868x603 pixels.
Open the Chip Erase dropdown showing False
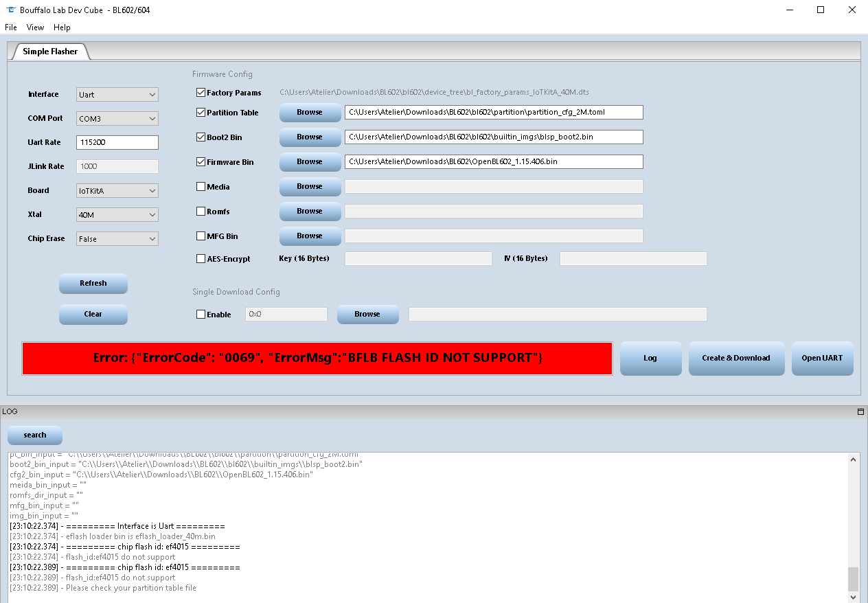pos(117,239)
